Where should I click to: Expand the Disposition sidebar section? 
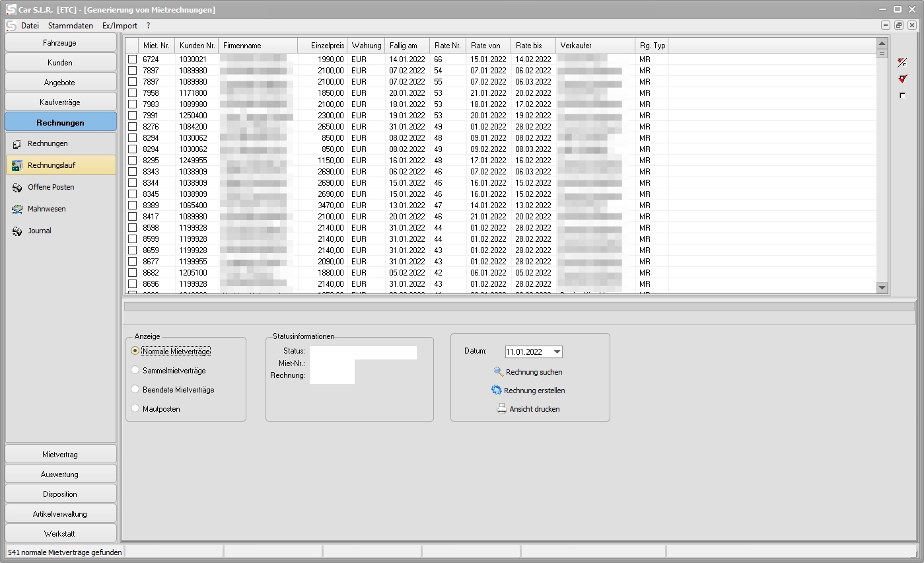(x=61, y=494)
